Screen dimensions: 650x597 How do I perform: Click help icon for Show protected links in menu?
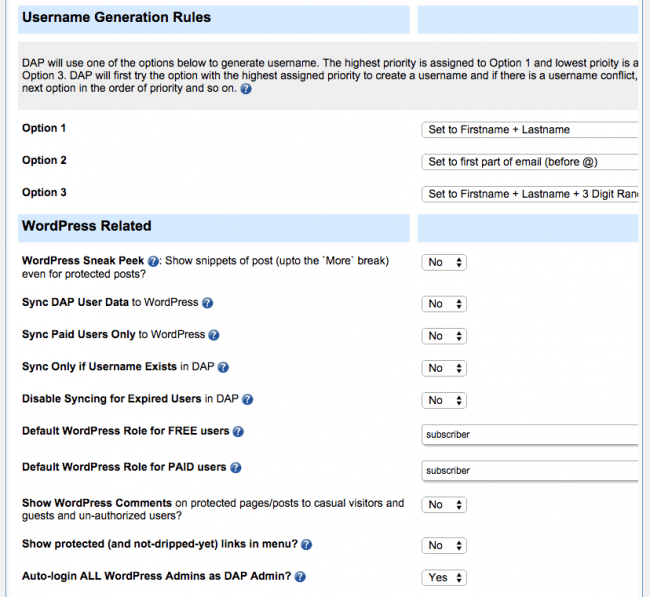pos(306,545)
